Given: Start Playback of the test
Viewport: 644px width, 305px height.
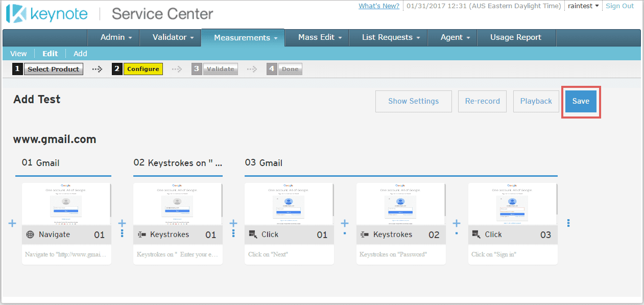Looking at the screenshot, I should [536, 101].
